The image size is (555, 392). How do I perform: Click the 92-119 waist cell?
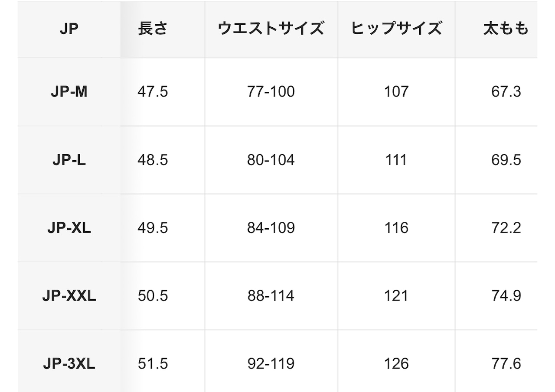[271, 364]
